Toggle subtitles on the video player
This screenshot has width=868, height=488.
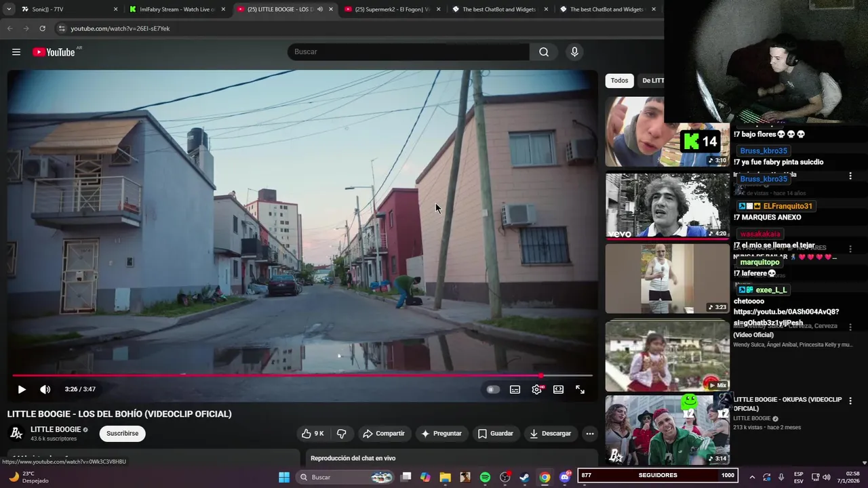(515, 390)
